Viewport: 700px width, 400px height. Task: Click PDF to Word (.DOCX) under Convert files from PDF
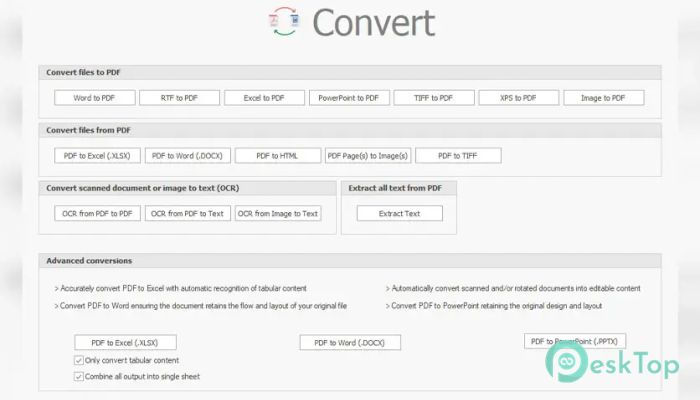click(188, 155)
